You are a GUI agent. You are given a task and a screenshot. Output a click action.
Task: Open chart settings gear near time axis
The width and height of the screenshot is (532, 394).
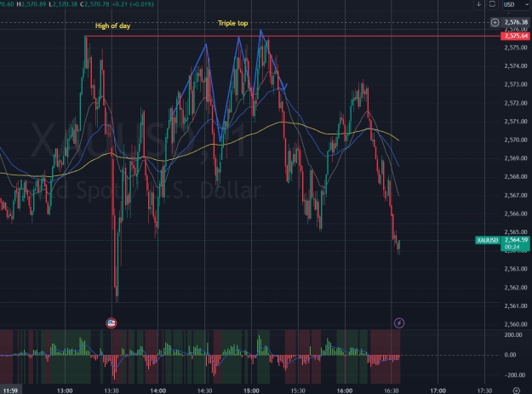tap(516, 391)
